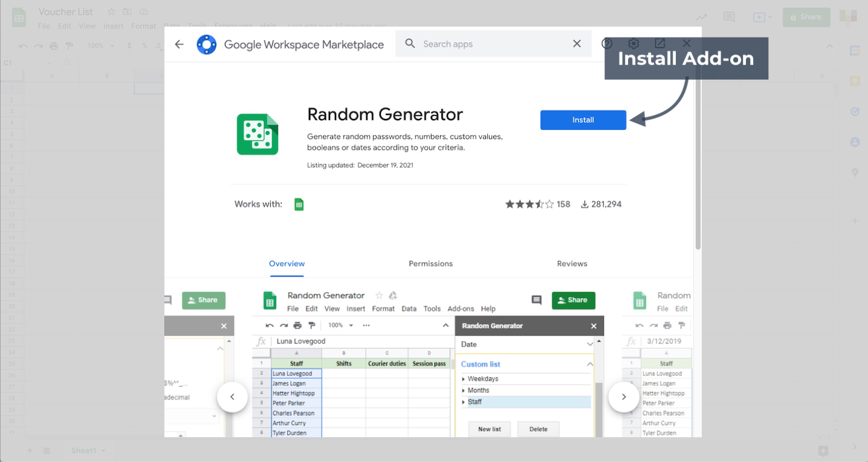Switch to the Permissions tab
Image resolution: width=868 pixels, height=462 pixels.
[x=430, y=264]
